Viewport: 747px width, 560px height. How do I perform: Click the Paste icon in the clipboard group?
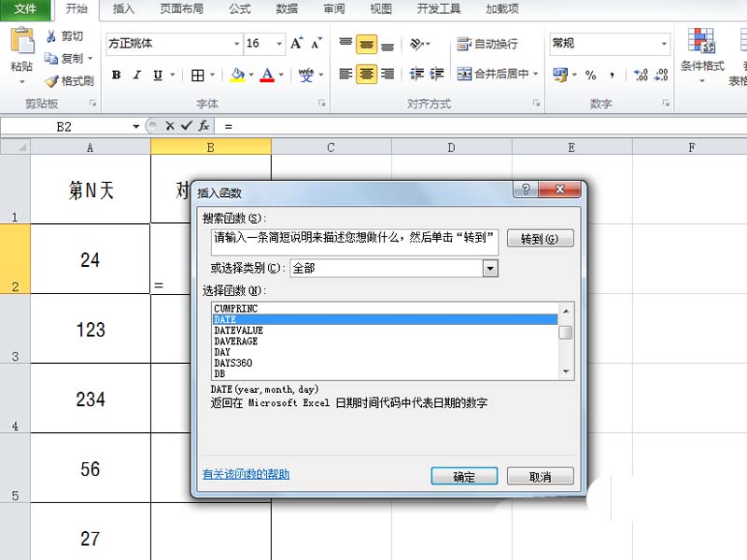(x=21, y=41)
